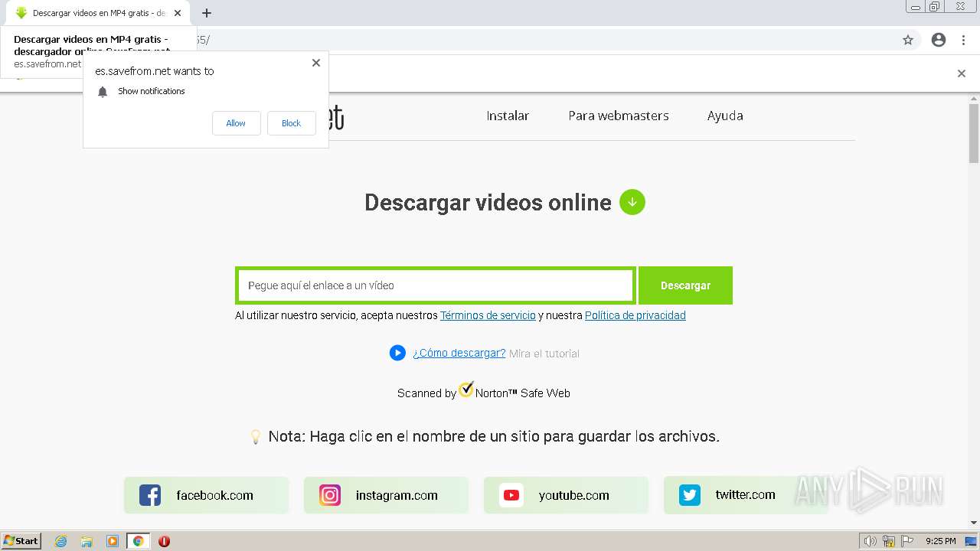Open the Windows Start menu

click(x=21, y=541)
